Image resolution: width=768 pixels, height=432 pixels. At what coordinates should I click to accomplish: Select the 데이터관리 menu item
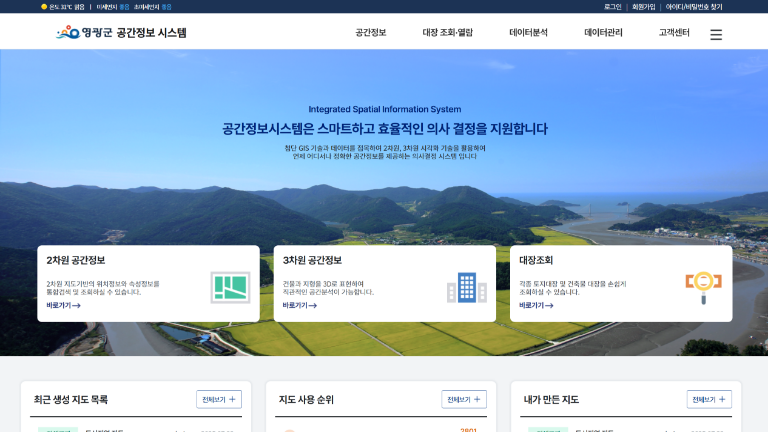click(603, 33)
